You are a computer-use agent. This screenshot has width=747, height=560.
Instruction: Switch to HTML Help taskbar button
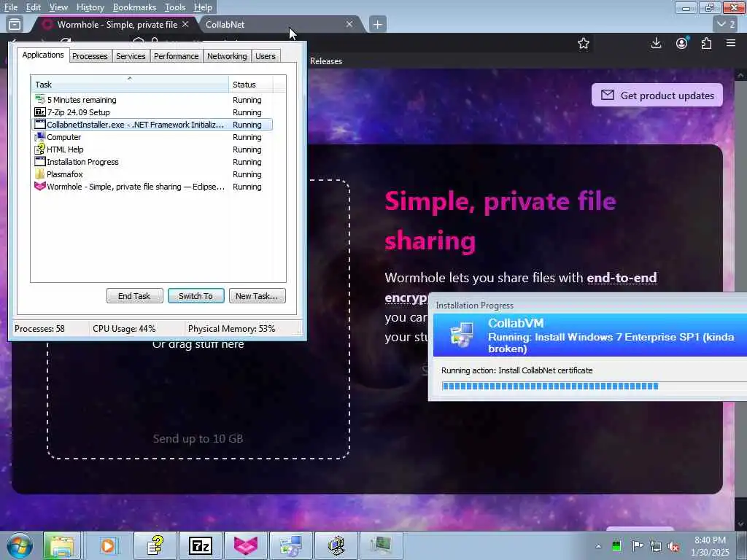(155, 545)
